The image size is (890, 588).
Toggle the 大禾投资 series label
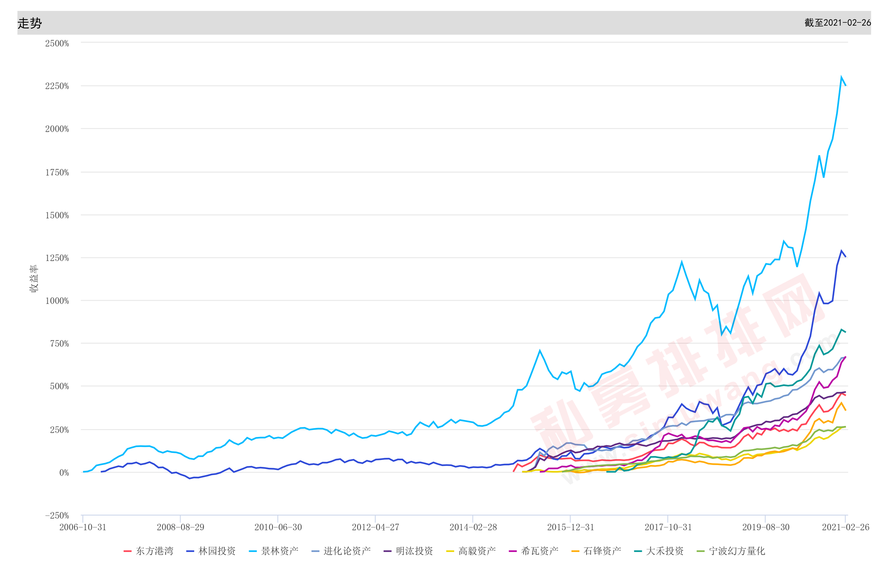tap(665, 552)
